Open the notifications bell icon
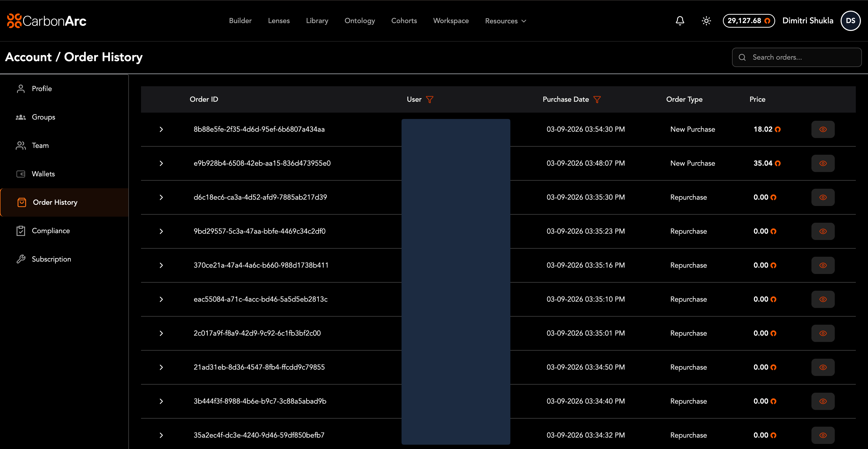868x449 pixels. [680, 21]
